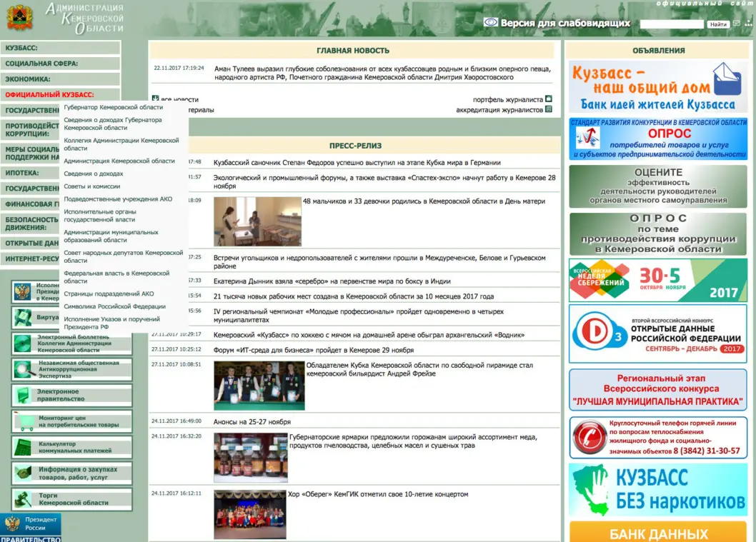Click the billiard players news photo thumbnail
The height and width of the screenshot is (542, 756).
(259, 386)
